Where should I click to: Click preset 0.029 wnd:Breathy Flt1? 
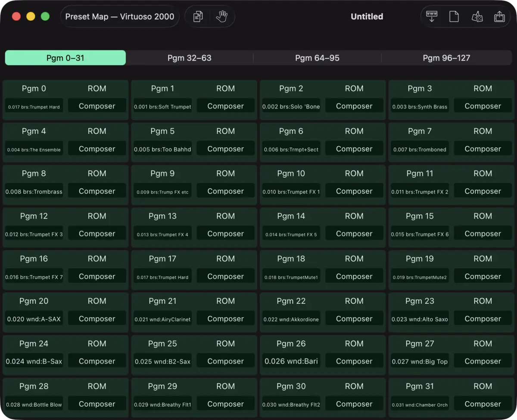coord(162,404)
